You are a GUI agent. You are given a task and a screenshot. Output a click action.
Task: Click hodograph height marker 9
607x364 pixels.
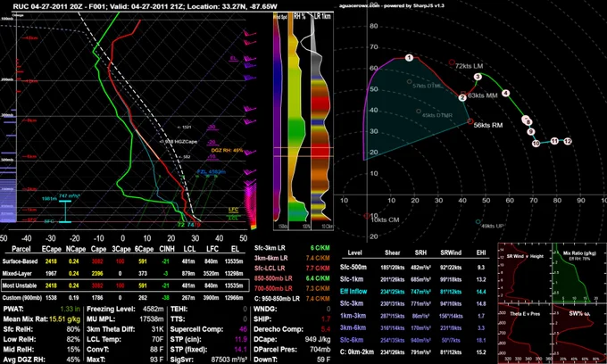[531, 132]
